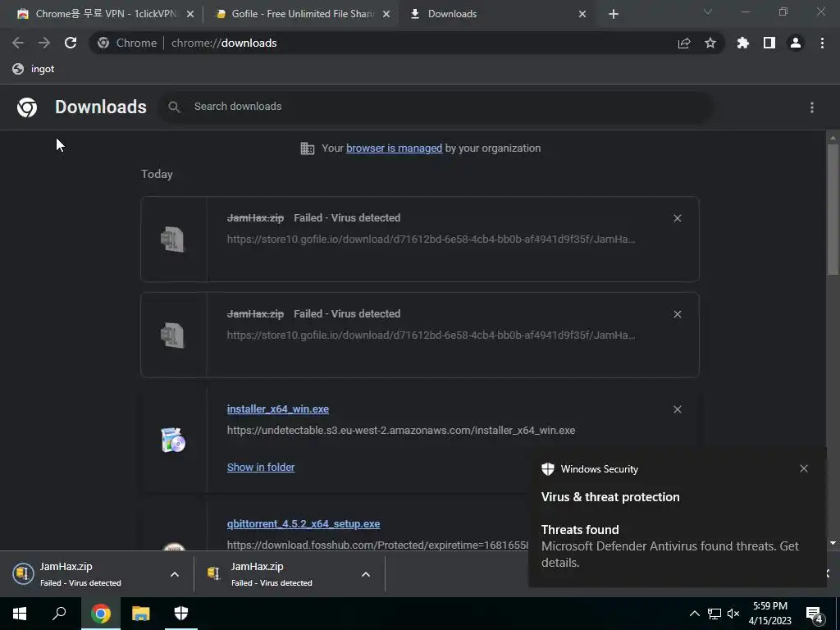Expand options for second JamHax.zip shelf item
The image size is (840, 630).
[366, 574]
